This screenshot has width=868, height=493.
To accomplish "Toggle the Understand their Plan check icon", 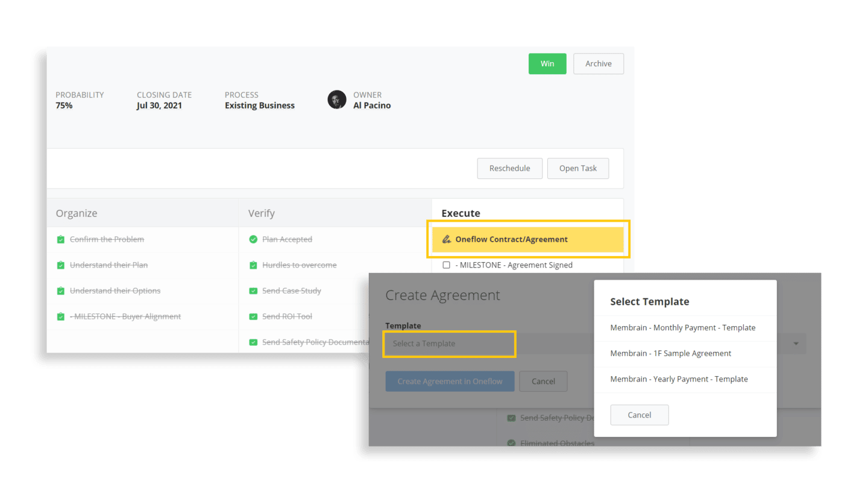I will point(60,265).
